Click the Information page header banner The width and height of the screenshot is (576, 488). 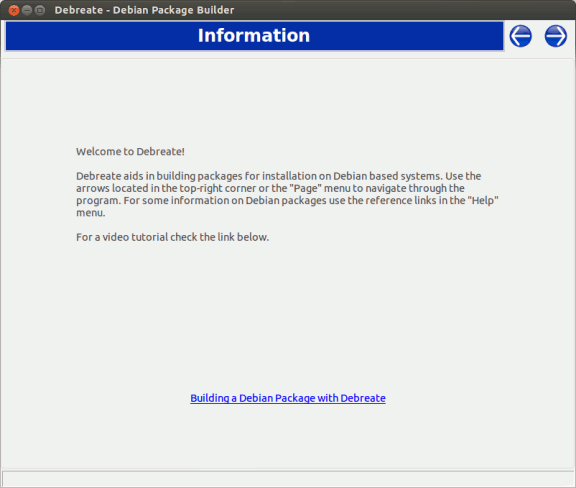pyautogui.click(x=254, y=36)
